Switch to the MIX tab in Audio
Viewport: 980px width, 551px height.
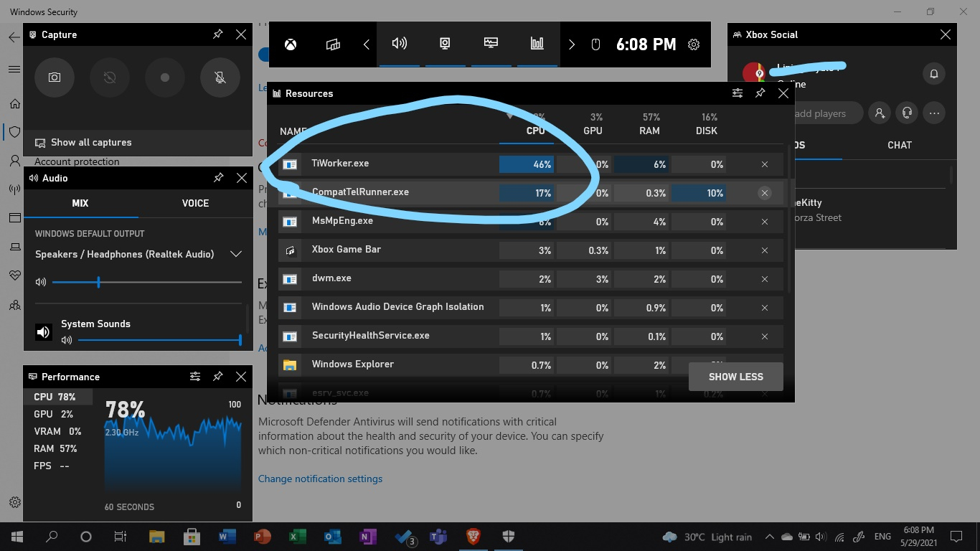point(80,203)
